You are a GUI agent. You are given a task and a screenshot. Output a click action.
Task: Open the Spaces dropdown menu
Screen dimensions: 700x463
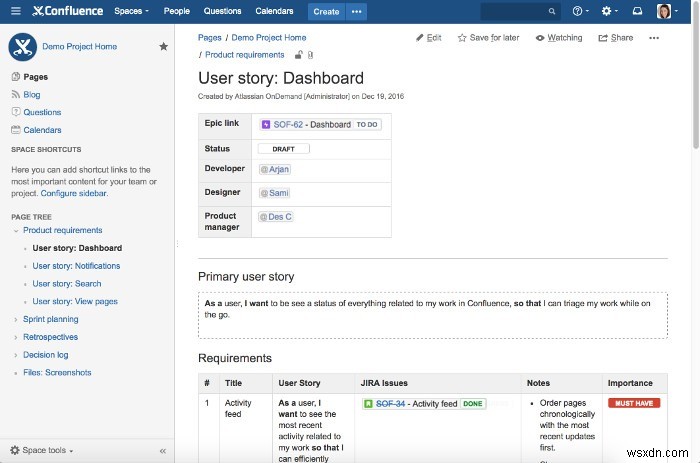click(131, 11)
